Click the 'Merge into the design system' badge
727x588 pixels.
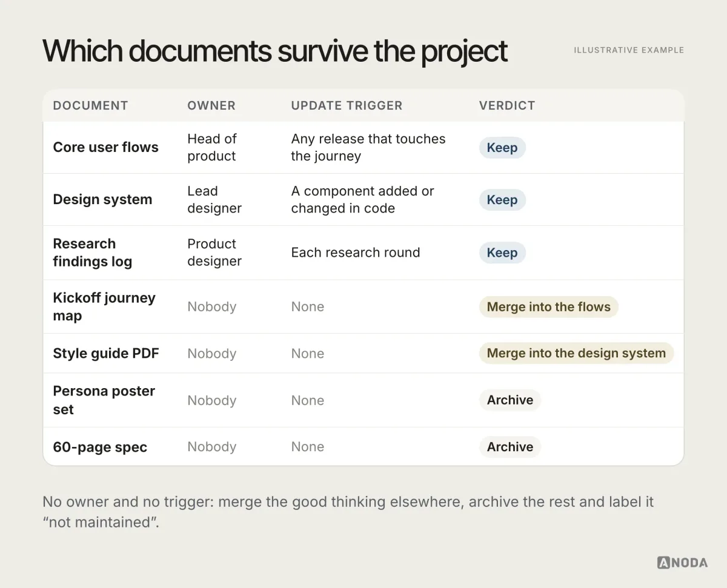[576, 354]
